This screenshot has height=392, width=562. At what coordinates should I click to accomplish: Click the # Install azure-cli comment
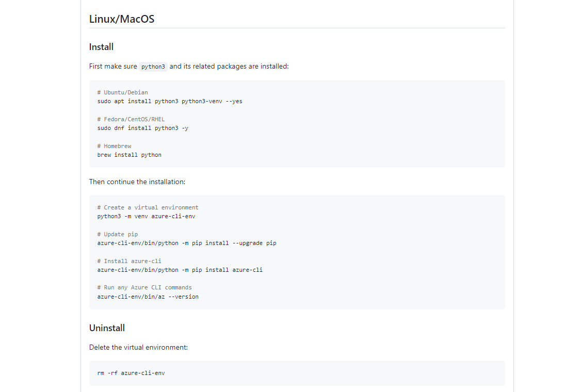coord(128,260)
